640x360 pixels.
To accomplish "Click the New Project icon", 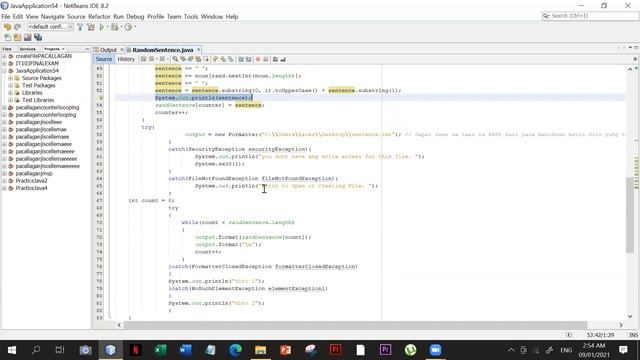I will [17, 38].
